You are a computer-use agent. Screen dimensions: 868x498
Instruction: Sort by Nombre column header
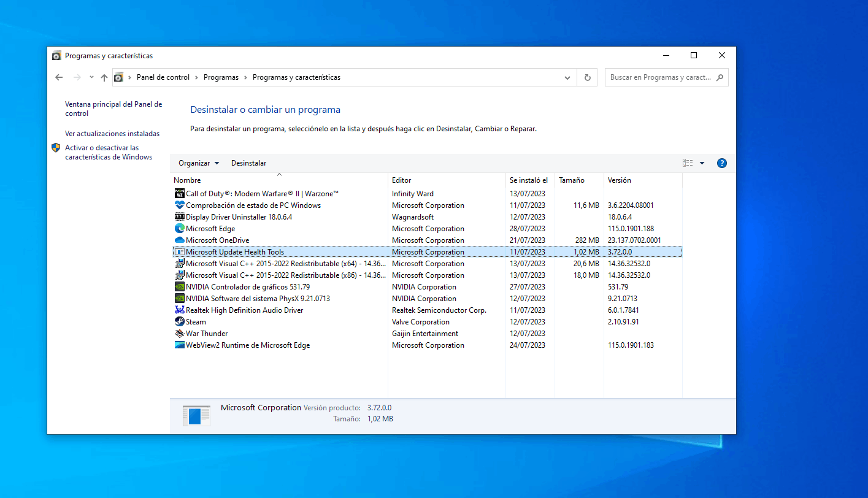pyautogui.click(x=280, y=180)
